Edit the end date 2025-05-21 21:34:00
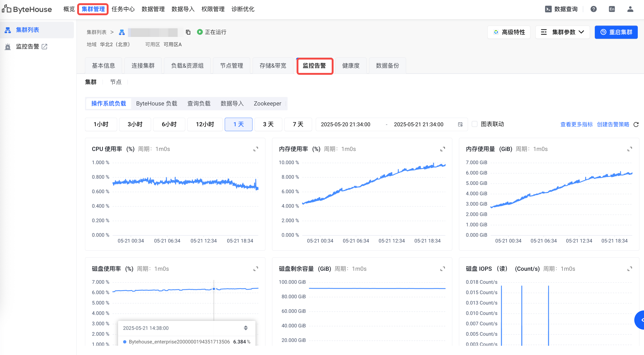644x355 pixels. point(419,124)
